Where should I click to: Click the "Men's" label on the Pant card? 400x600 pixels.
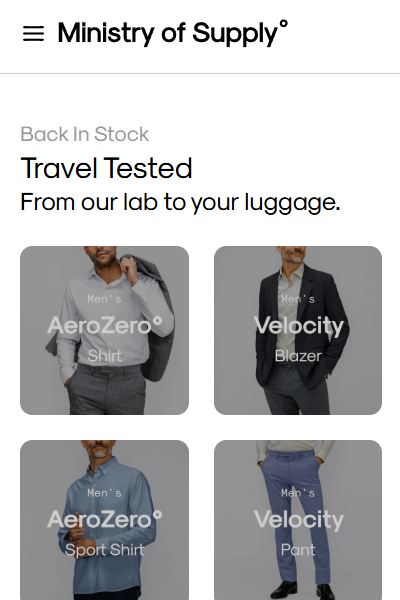click(298, 493)
